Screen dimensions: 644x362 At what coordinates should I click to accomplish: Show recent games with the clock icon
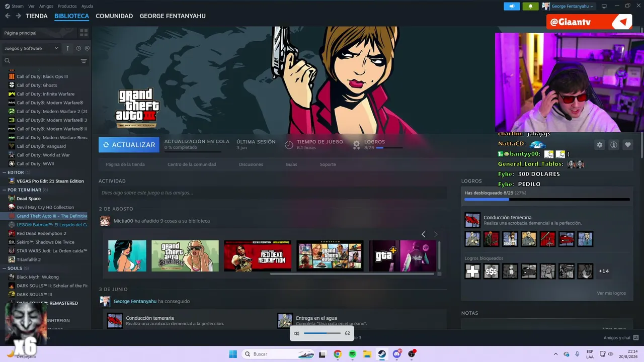coord(78,48)
